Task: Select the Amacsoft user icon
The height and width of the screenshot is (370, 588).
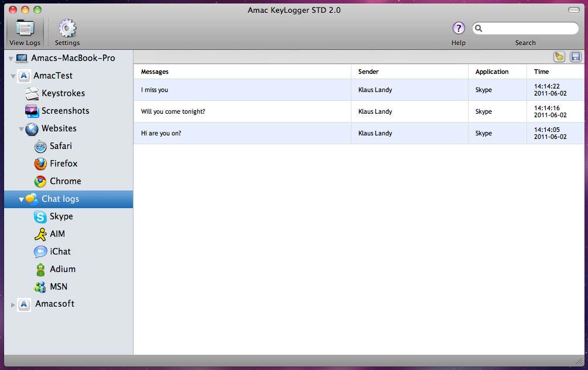Action: pyautogui.click(x=24, y=304)
